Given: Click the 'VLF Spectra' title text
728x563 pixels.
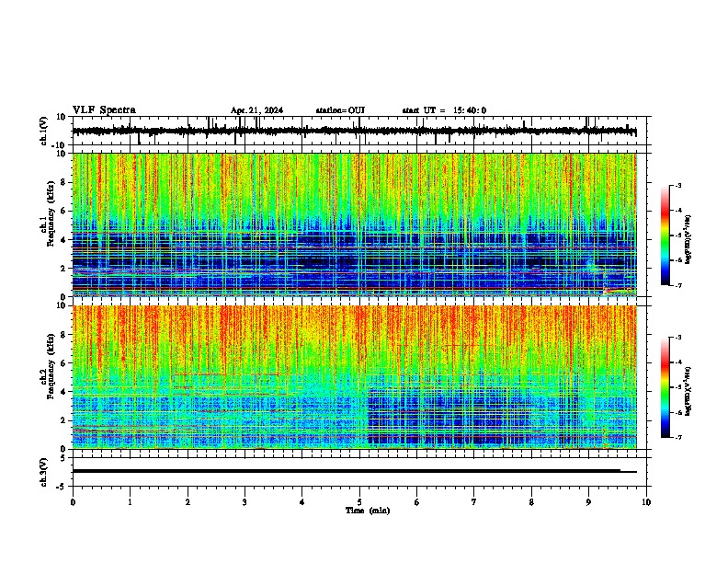Looking at the screenshot, I should [104, 110].
